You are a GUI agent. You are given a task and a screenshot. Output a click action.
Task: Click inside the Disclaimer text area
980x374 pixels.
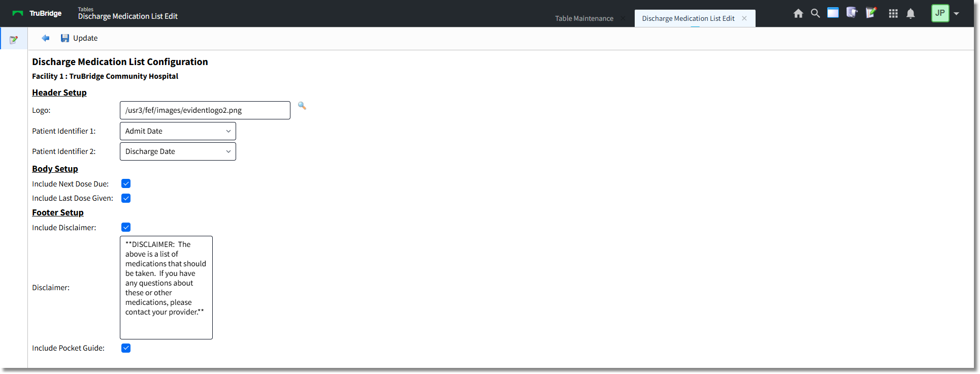point(166,288)
